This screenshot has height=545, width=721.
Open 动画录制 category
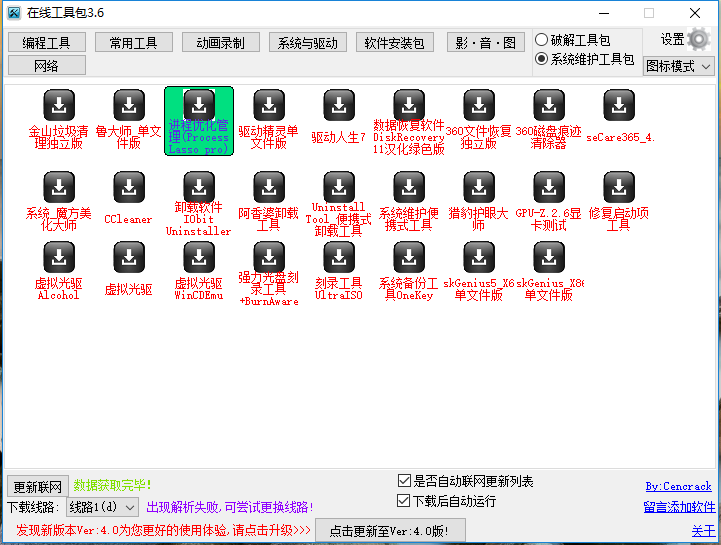[x=220, y=43]
